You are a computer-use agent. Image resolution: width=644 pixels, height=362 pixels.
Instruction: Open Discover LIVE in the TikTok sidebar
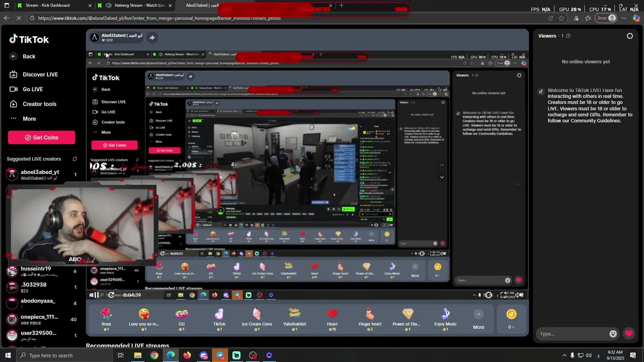click(x=34, y=74)
